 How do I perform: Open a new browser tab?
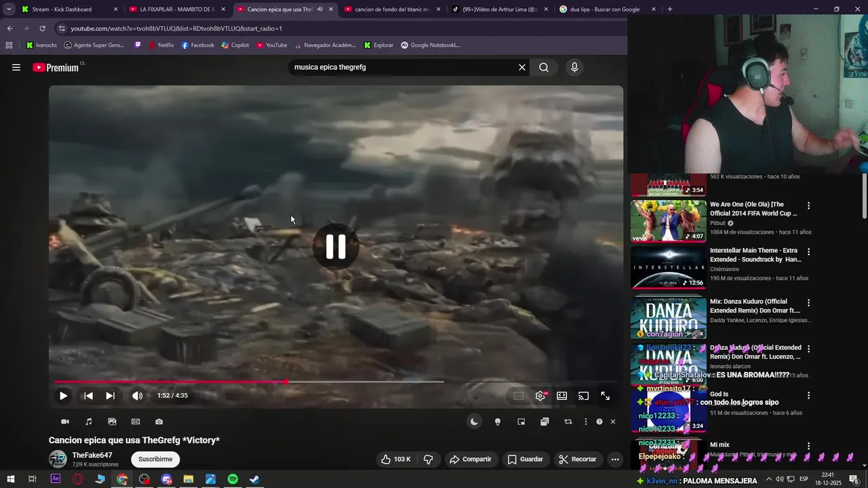pyautogui.click(x=670, y=9)
